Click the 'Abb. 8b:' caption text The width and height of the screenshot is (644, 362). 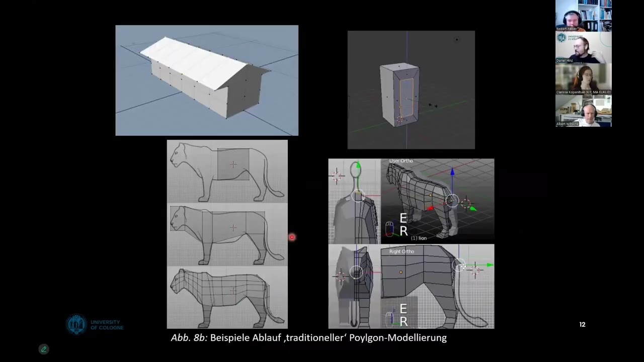(189, 338)
